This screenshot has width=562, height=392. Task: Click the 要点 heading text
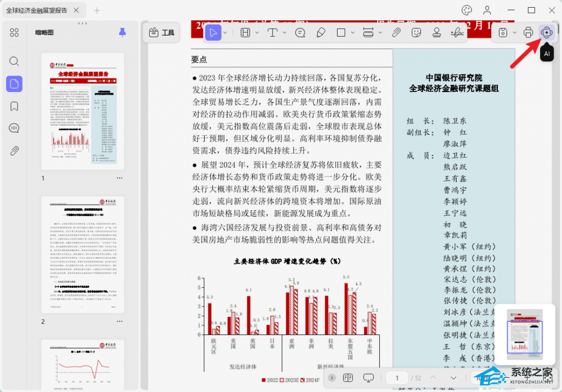point(199,59)
